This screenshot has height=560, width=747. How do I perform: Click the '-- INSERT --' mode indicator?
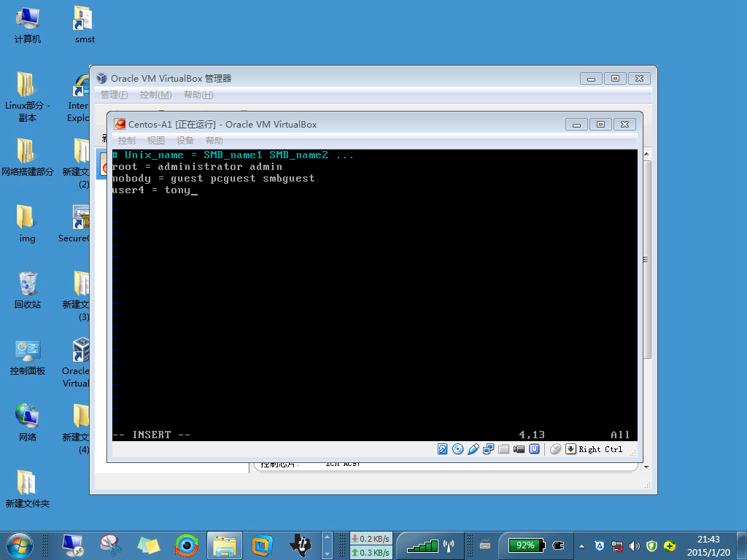point(152,435)
